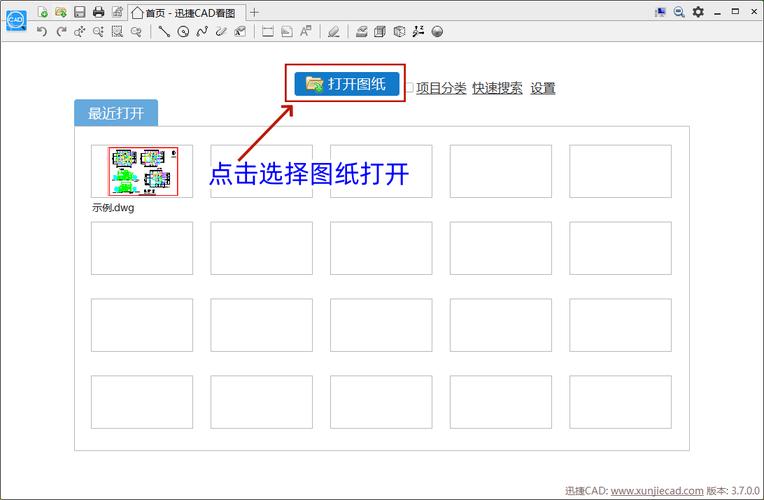The height and width of the screenshot is (500, 764).
Task: Click the 快速搜索 link
Action: (x=497, y=88)
